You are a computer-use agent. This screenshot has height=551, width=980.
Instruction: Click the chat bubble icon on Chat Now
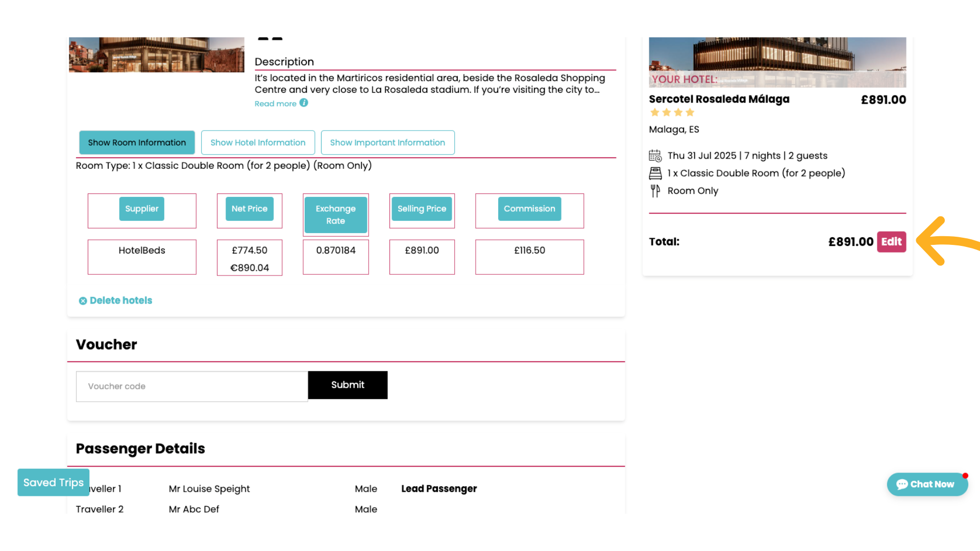coord(903,484)
